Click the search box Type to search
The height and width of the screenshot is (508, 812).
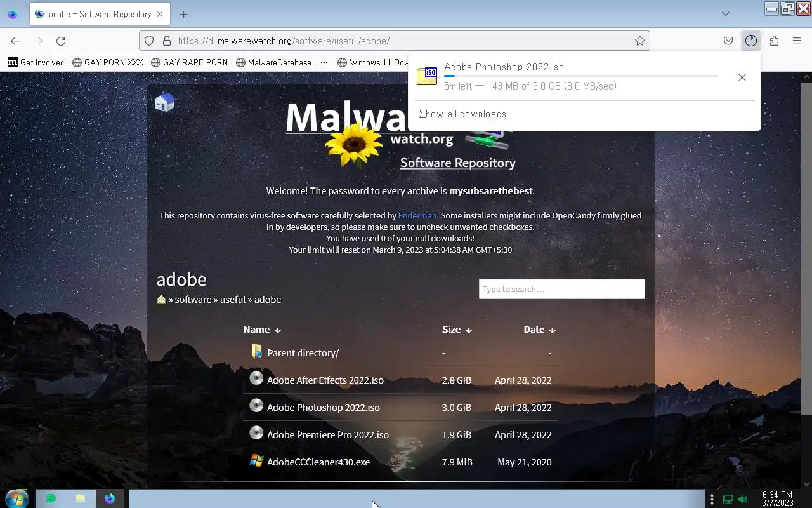[x=562, y=289]
